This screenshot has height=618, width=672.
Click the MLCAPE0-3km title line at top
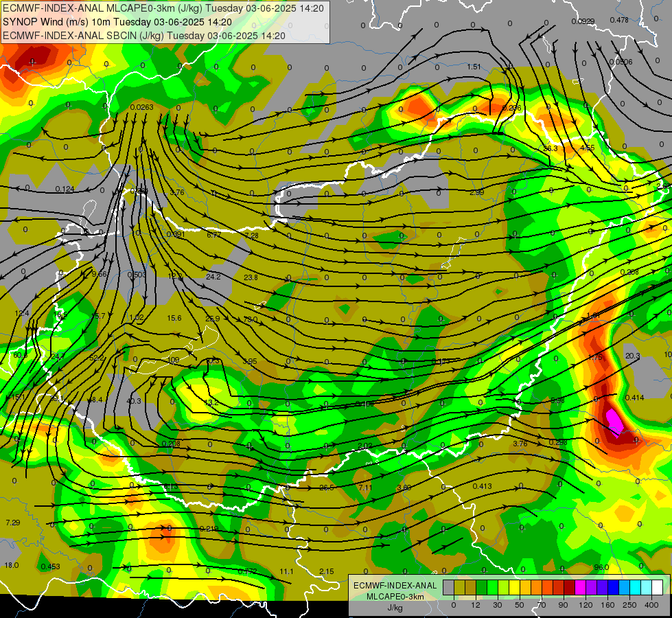click(x=163, y=8)
